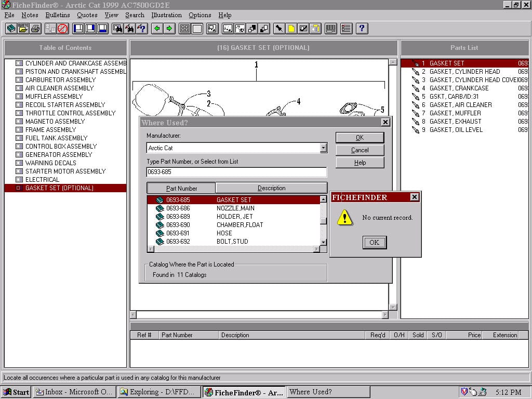532x399 pixels.
Task: Click Help in the Where Used dialog
Action: pos(360,163)
